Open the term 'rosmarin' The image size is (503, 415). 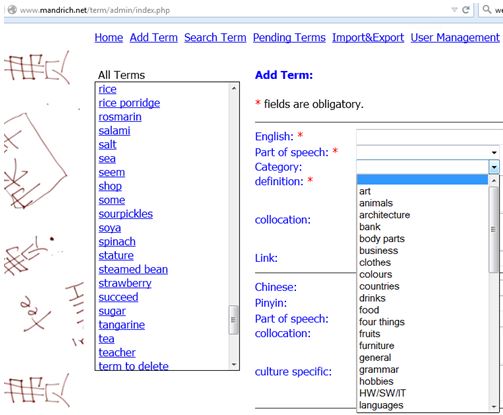coord(120,117)
